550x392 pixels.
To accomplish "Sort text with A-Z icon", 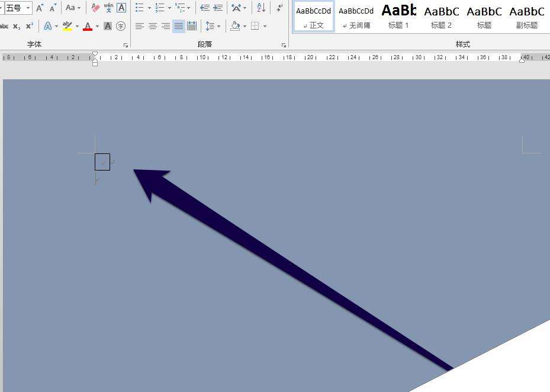I will (x=261, y=8).
